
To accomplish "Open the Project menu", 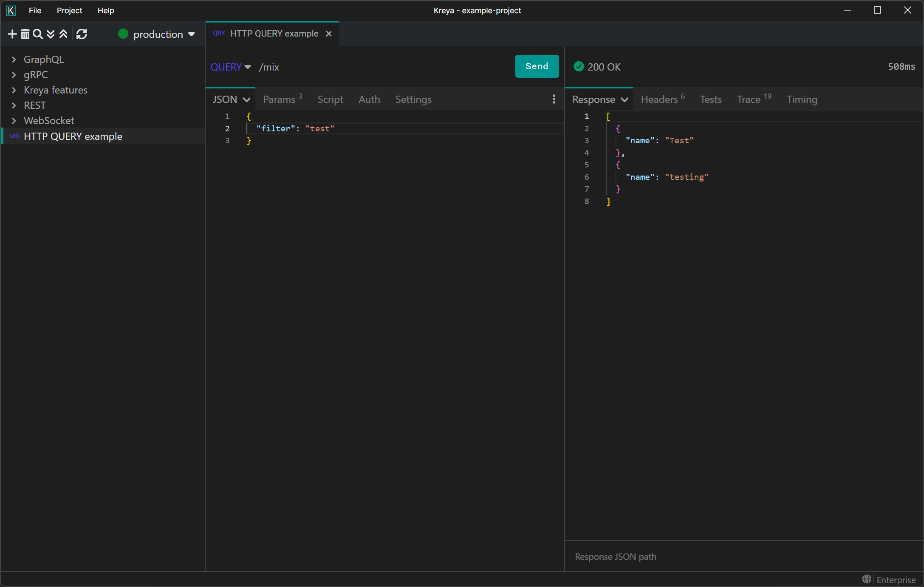I will 70,11.
